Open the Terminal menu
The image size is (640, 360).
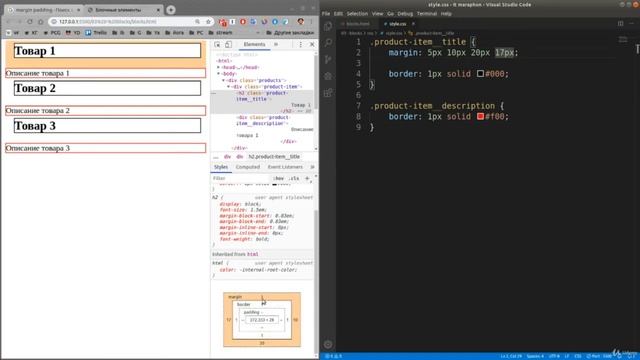coord(427,13)
